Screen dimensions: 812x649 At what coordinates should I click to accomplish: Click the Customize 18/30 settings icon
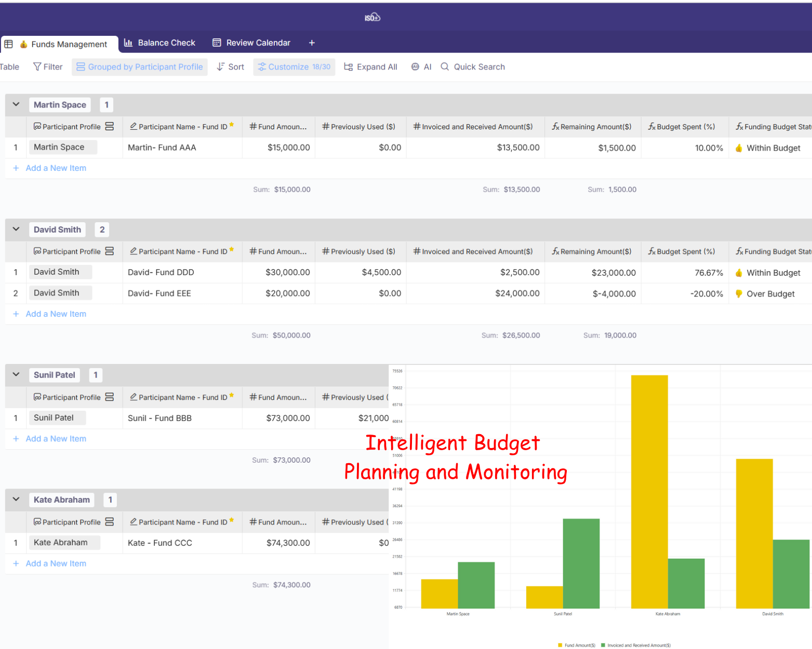[262, 67]
